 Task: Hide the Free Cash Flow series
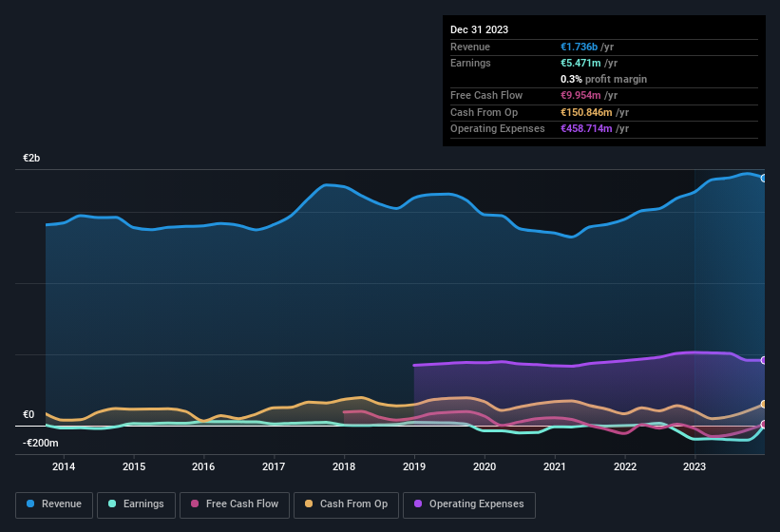(234, 503)
